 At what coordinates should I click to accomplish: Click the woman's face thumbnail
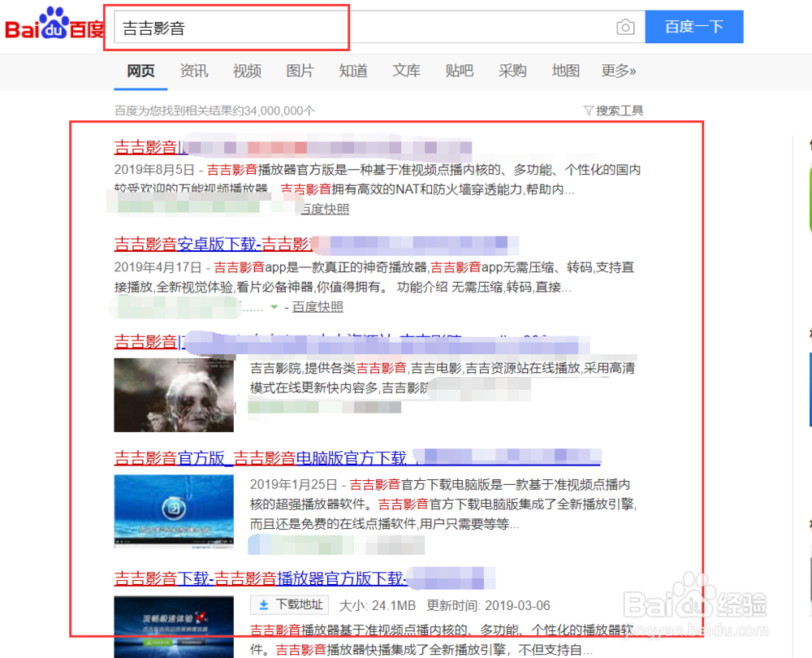(174, 395)
